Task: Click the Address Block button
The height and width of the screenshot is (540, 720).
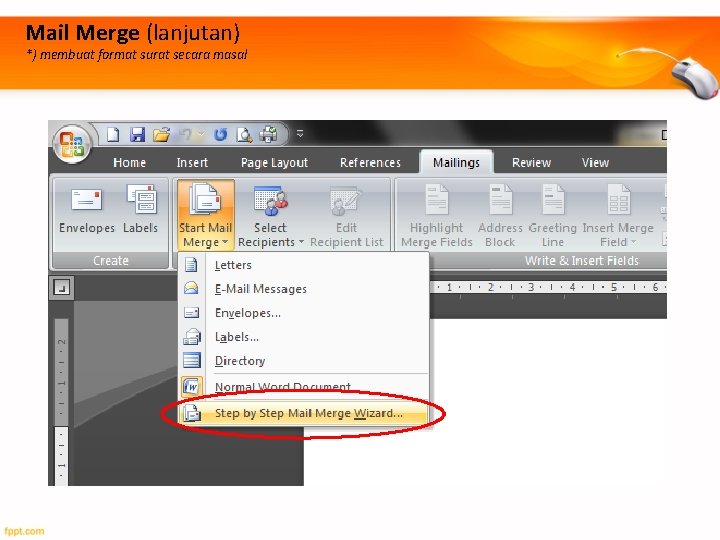Action: coord(500,215)
